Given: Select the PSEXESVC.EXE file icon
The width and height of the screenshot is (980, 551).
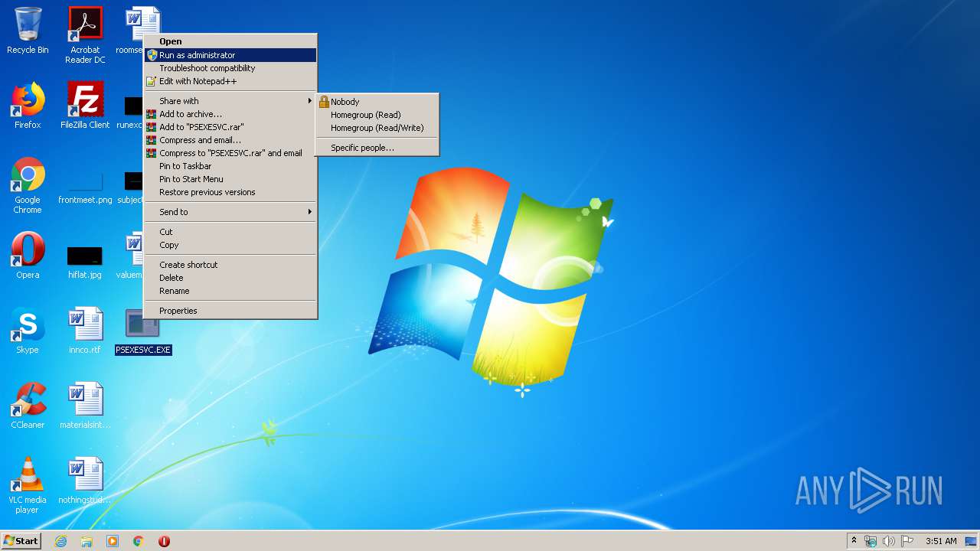Looking at the screenshot, I should point(143,332).
